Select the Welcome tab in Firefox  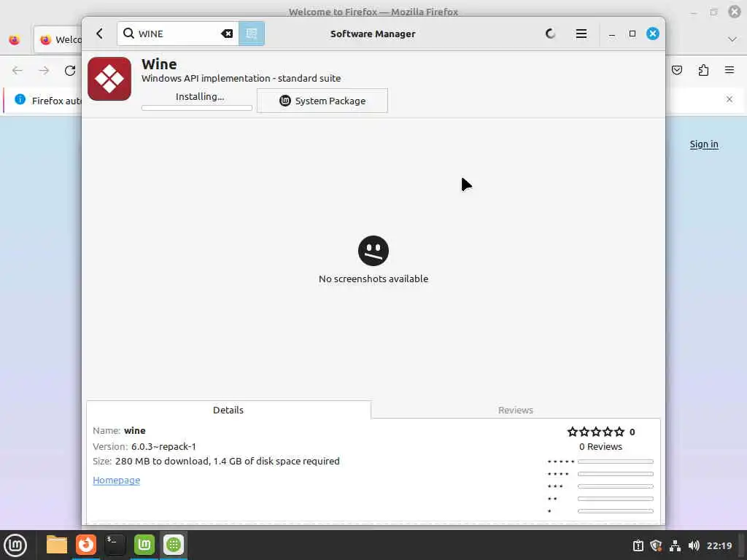(58, 39)
